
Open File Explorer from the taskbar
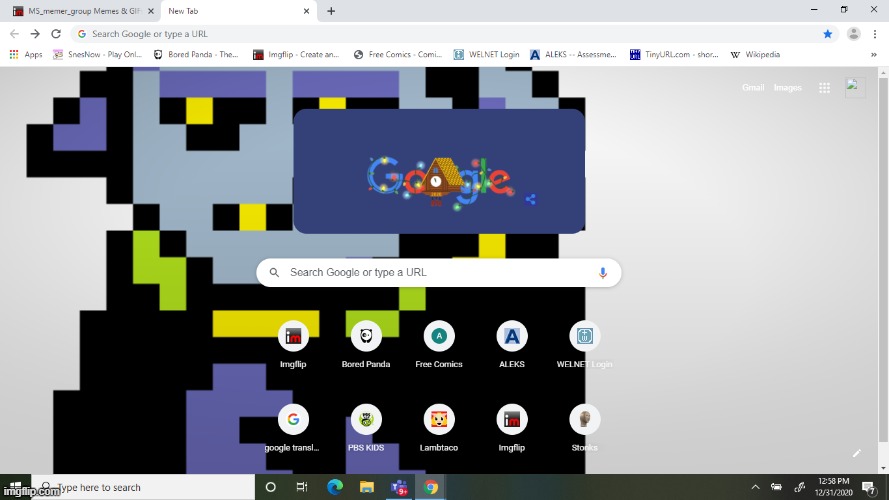(x=367, y=487)
